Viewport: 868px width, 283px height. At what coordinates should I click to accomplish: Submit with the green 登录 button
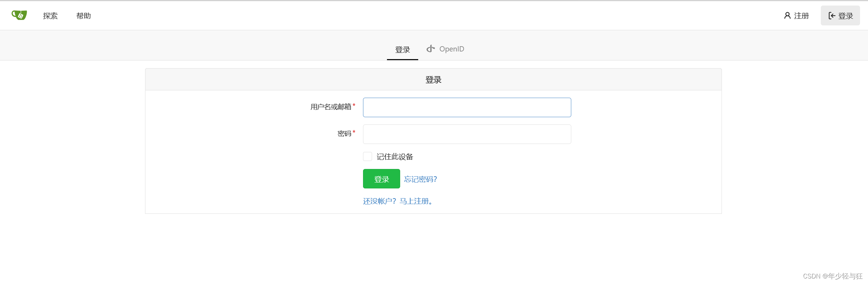tap(381, 179)
